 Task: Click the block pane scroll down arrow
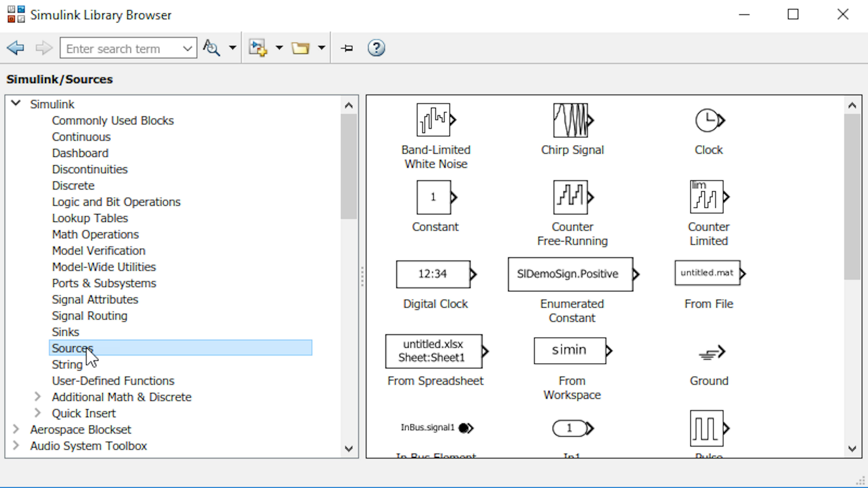click(x=852, y=449)
